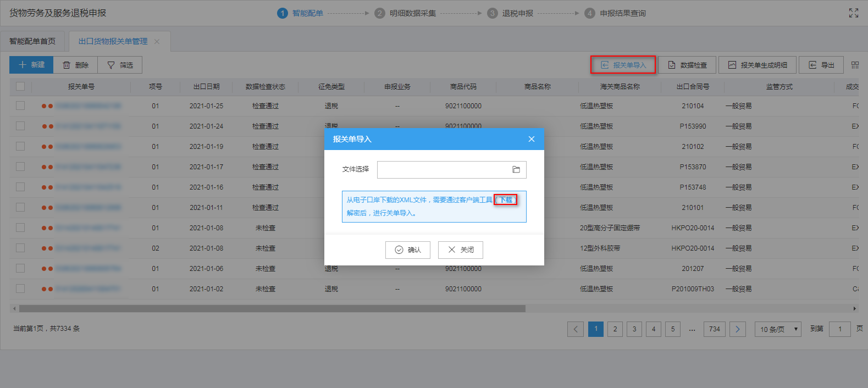The height and width of the screenshot is (388, 868).
Task: Click 出口日期 column header
Action: pos(207,87)
